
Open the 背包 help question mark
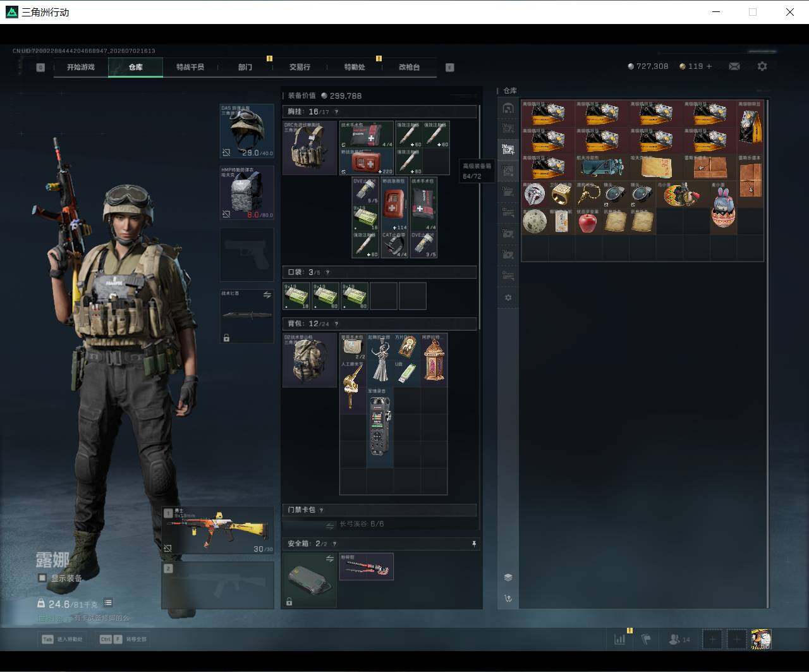pyautogui.click(x=336, y=324)
